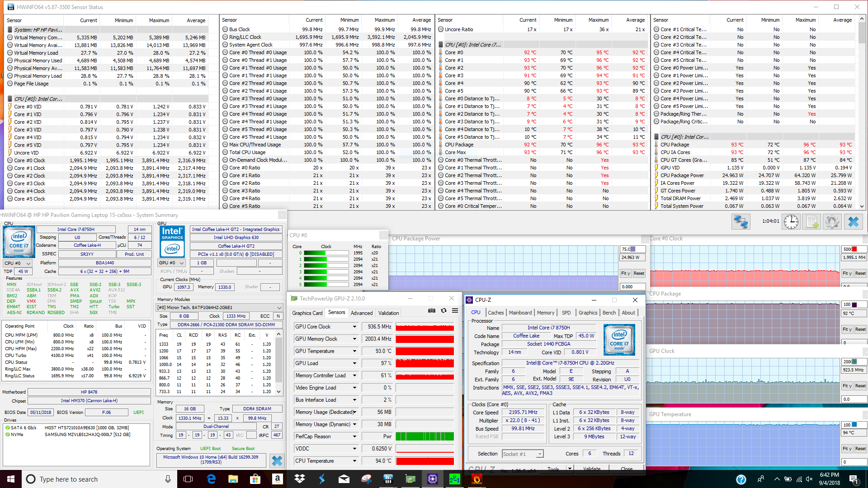
Task: Open the CPU-Z Socket #1 selection dropdown
Action: (540, 454)
